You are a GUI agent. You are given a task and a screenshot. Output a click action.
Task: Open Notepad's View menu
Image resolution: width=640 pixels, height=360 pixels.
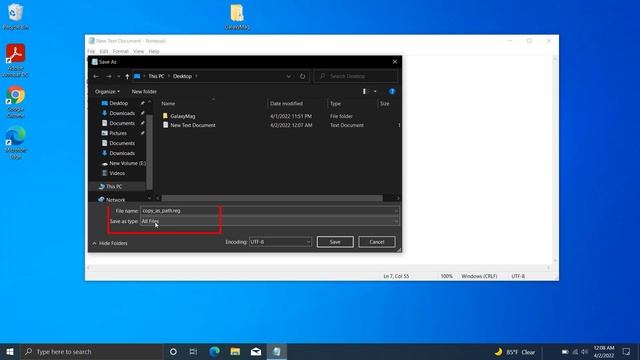click(x=138, y=51)
